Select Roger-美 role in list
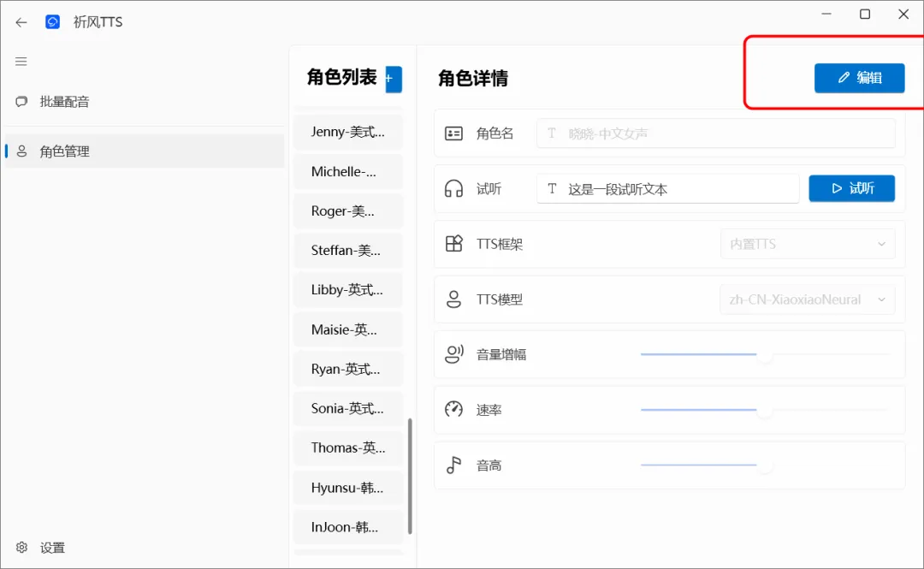The image size is (924, 569). tap(347, 211)
